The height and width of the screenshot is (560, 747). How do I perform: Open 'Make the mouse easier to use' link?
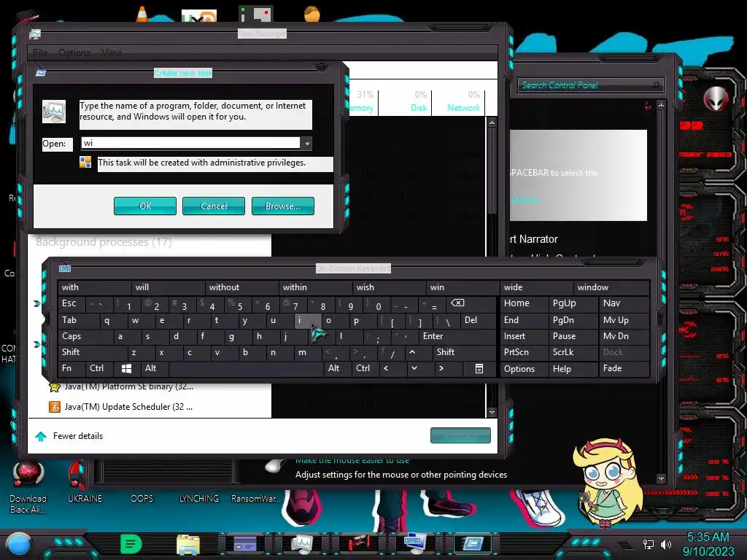point(352,461)
